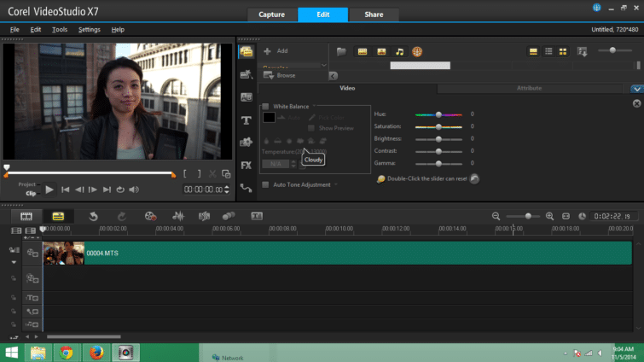Viewport: 644px width, 362px height.
Task: Click the Add media folder button
Action: pos(276,51)
